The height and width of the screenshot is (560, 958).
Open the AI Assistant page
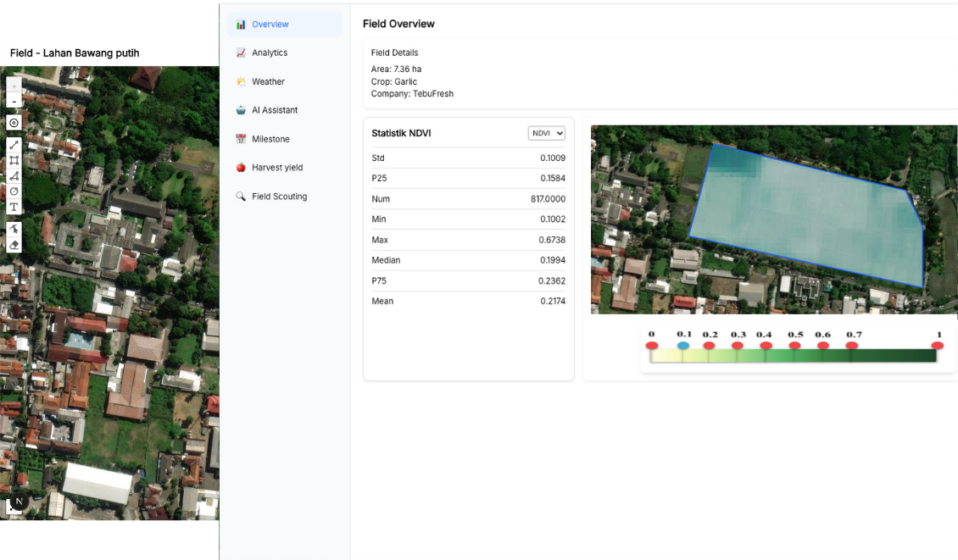[x=275, y=110]
